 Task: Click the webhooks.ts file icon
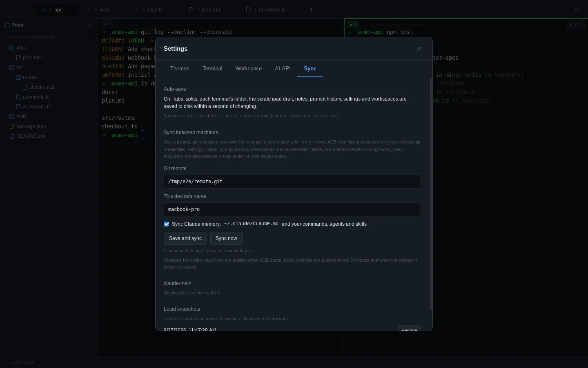pos(19,107)
